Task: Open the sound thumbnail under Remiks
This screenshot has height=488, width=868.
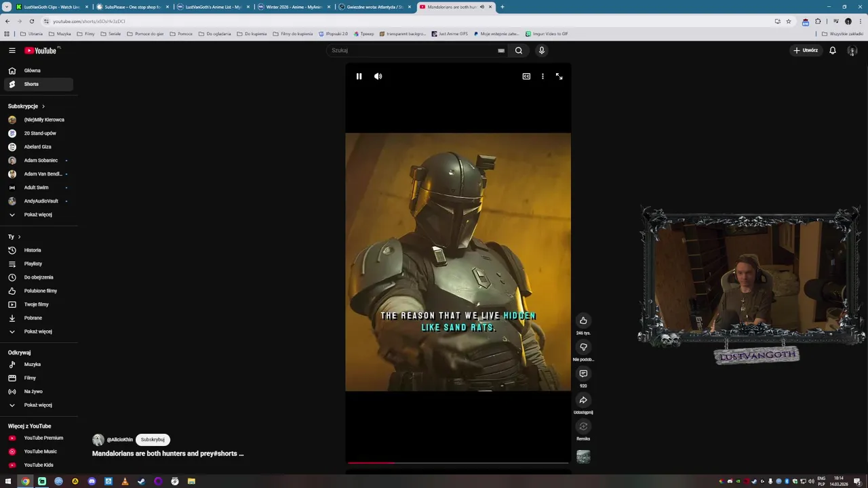Action: pyautogui.click(x=583, y=457)
